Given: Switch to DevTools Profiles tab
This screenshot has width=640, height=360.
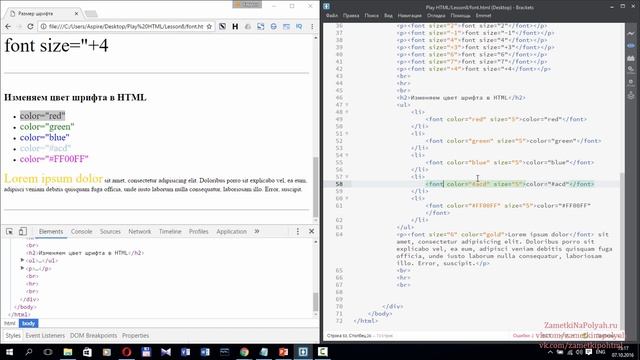Looking at the screenshot, I should pos(198,231).
